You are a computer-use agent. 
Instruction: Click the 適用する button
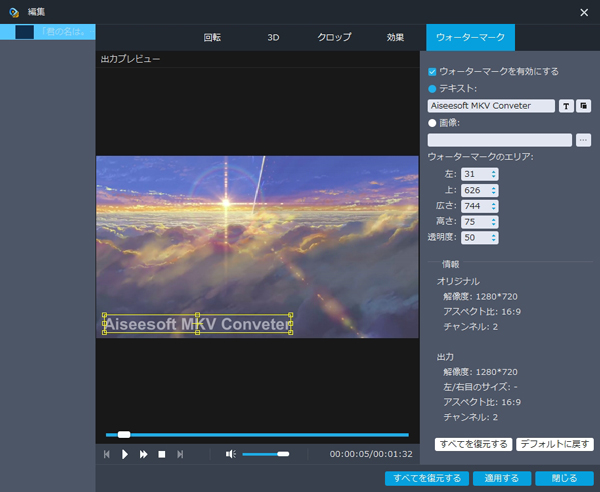tap(502, 478)
